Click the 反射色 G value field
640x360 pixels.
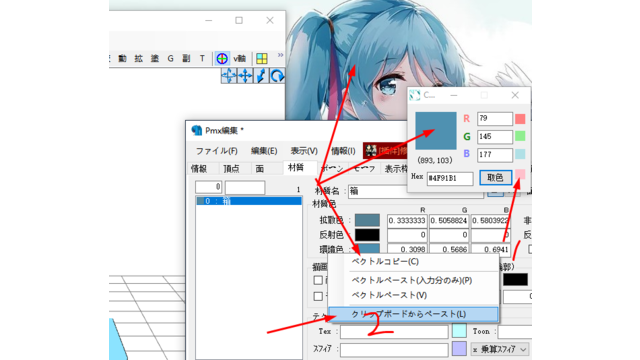449,235
